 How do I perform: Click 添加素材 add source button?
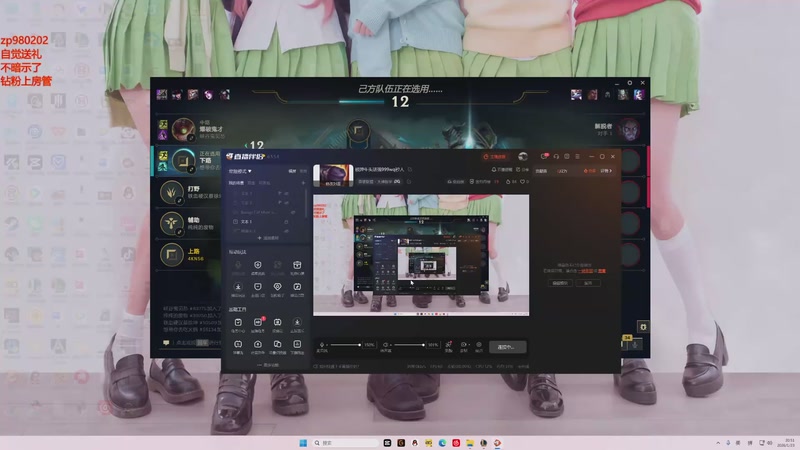point(268,238)
